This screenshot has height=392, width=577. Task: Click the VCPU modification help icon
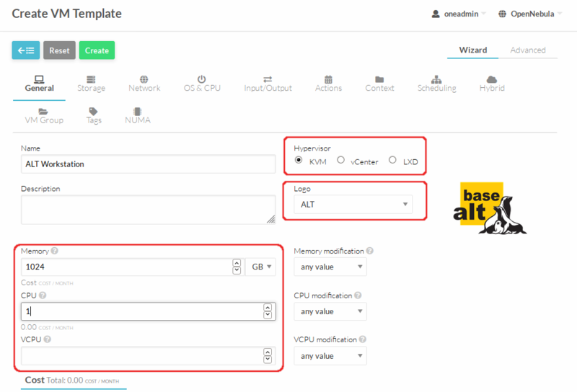[x=363, y=339]
